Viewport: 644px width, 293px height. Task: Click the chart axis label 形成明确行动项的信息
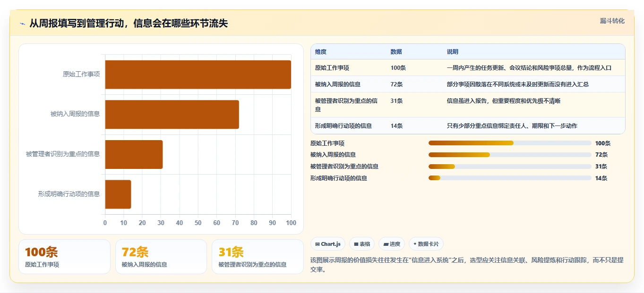click(x=69, y=193)
